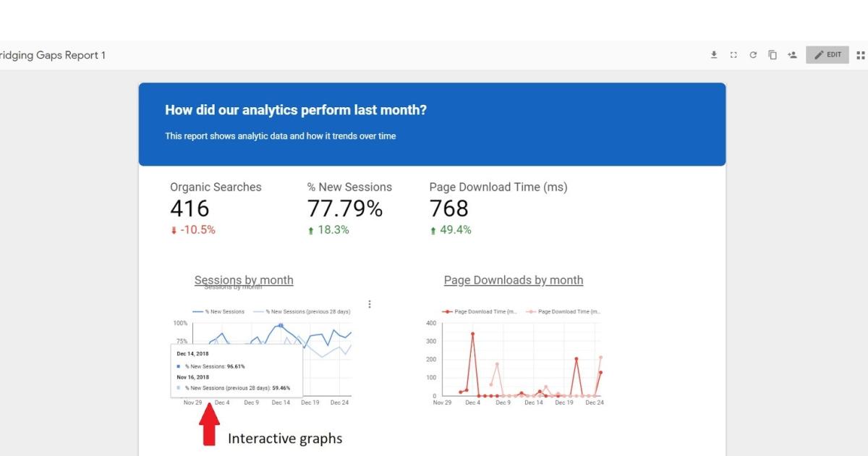Toggle the % New Sessions legend series

point(219,312)
